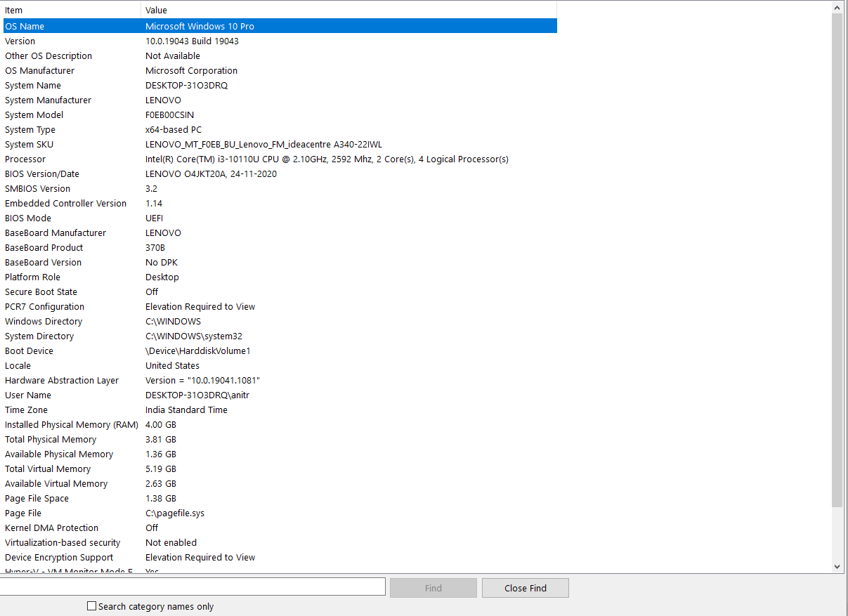Click the value C:\pagefile.sys
Screen dimensions: 848x616
[175, 513]
